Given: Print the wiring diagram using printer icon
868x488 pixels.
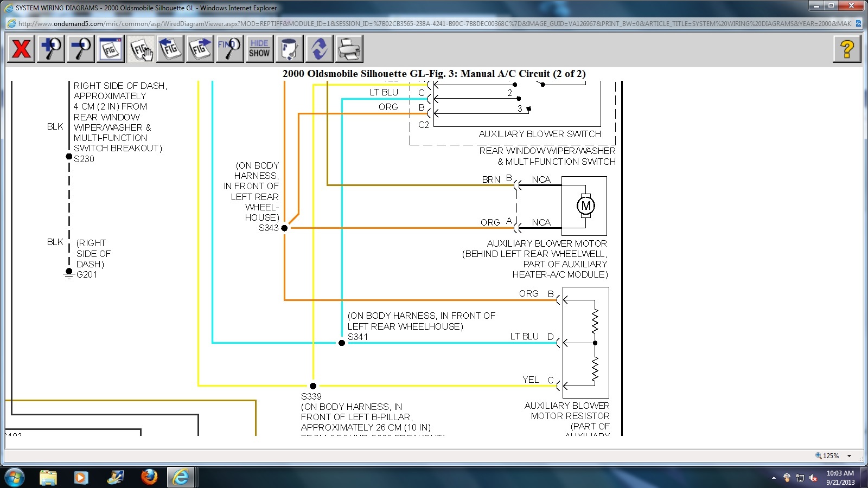Looking at the screenshot, I should click(x=349, y=49).
